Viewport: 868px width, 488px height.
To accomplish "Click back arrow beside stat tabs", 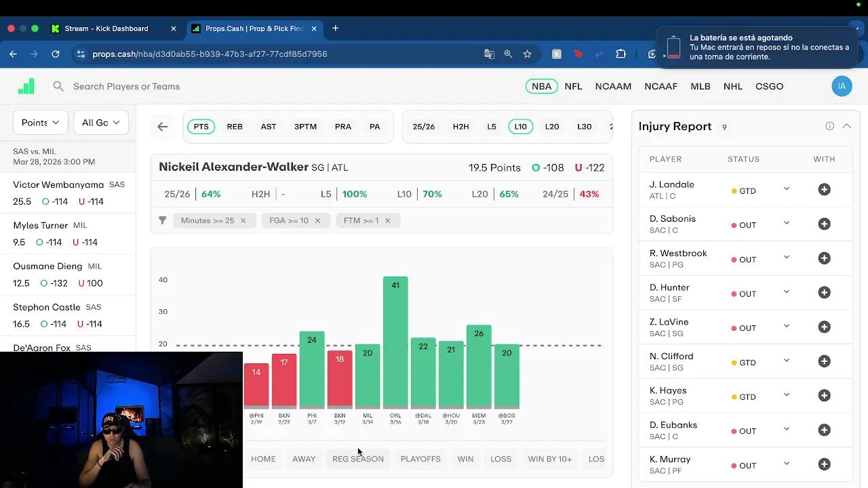I will click(163, 126).
